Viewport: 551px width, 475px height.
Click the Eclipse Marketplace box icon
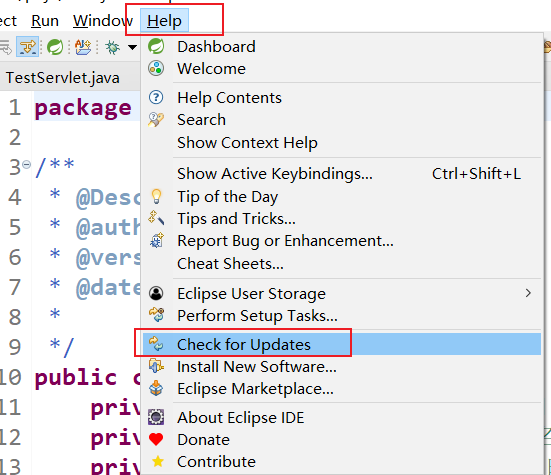[156, 388]
